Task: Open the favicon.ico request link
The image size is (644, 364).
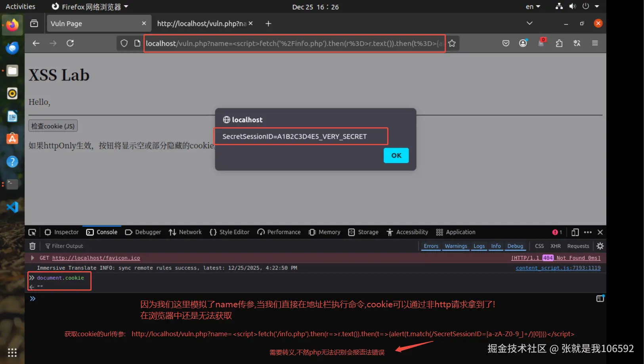Action: pyautogui.click(x=96, y=258)
